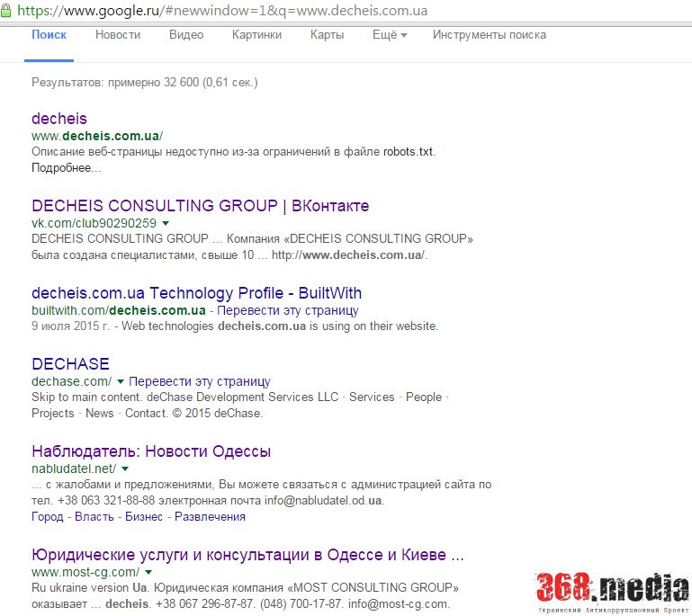Switch to the Новости tab
The image size is (692, 616).
pyautogui.click(x=118, y=35)
